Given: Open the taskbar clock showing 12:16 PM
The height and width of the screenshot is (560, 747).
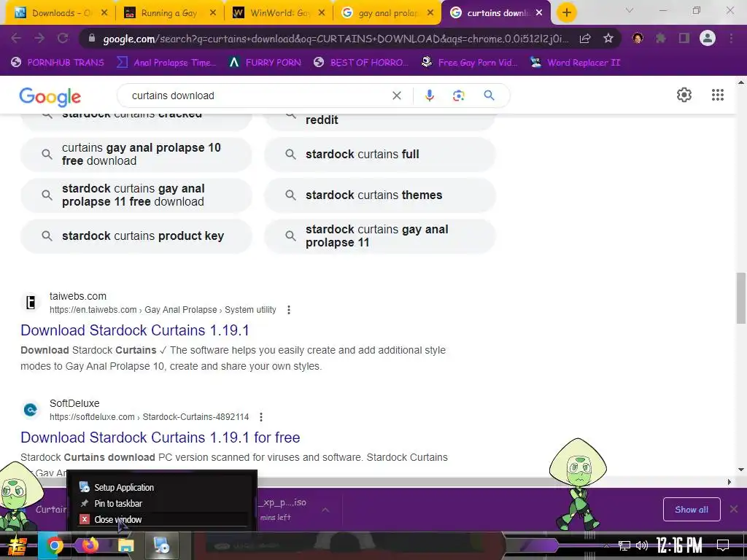Looking at the screenshot, I should pos(679,545).
